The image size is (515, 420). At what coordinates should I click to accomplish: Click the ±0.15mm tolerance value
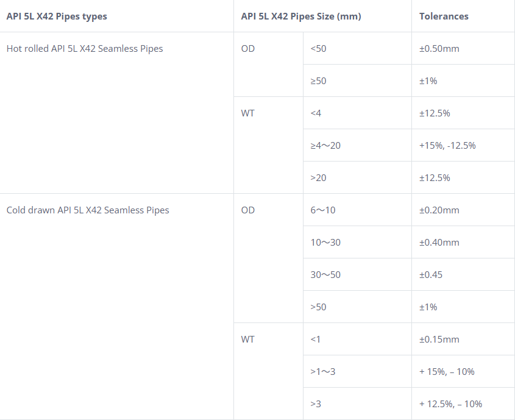click(439, 340)
